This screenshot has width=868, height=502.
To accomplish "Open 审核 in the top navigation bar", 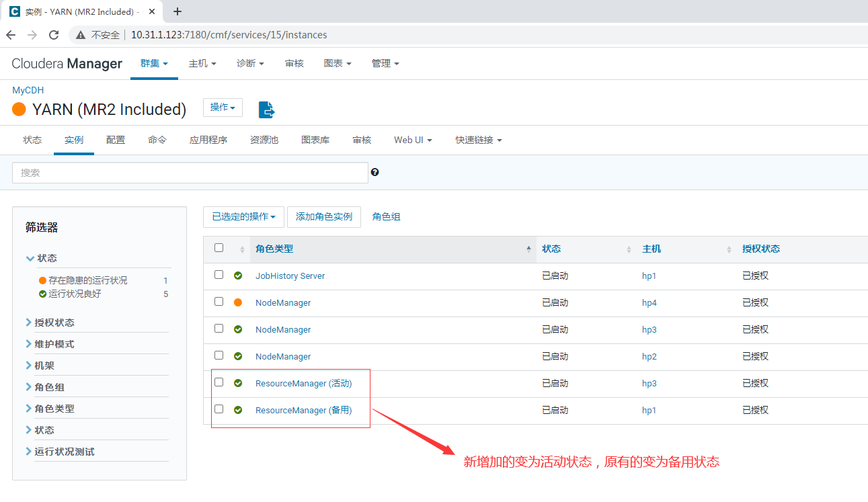I will click(x=294, y=63).
